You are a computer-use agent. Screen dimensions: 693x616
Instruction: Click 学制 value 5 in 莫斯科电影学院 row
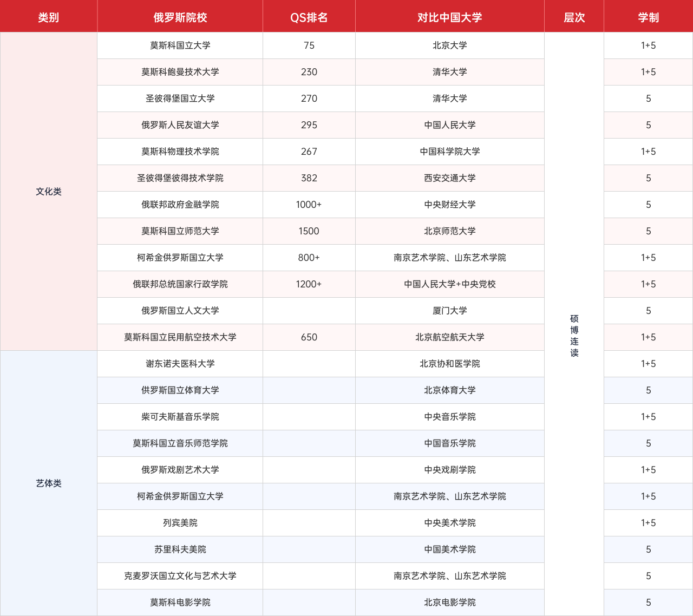[x=649, y=602]
